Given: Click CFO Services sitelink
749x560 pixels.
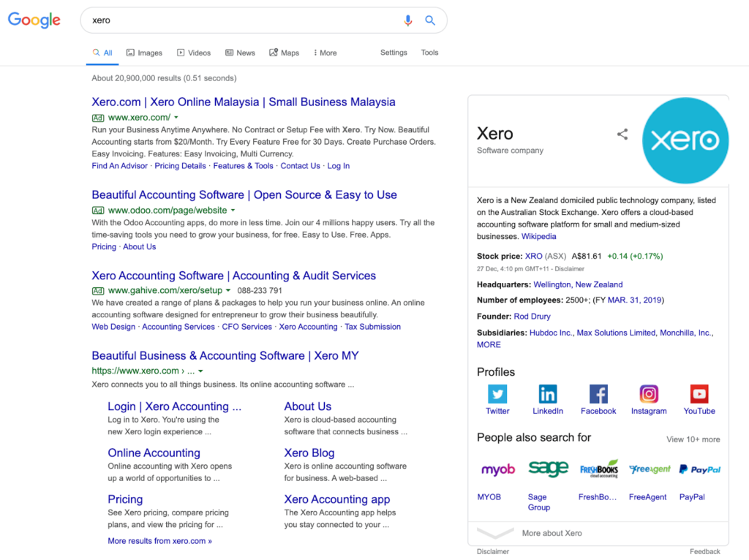Looking at the screenshot, I should tap(246, 327).
